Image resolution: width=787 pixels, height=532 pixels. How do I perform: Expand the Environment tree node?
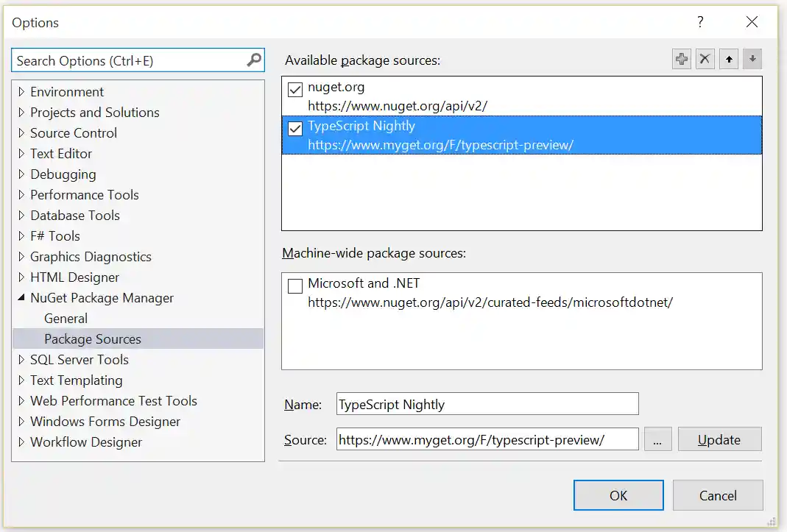21,91
